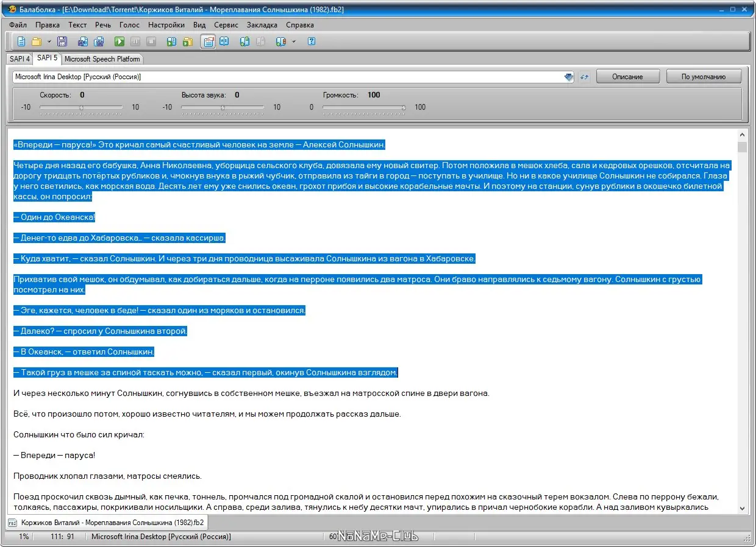This screenshot has width=756, height=547.
Task: Click the paragraph starting Поезд проскочил сквозь дымный
Action: pos(367,502)
